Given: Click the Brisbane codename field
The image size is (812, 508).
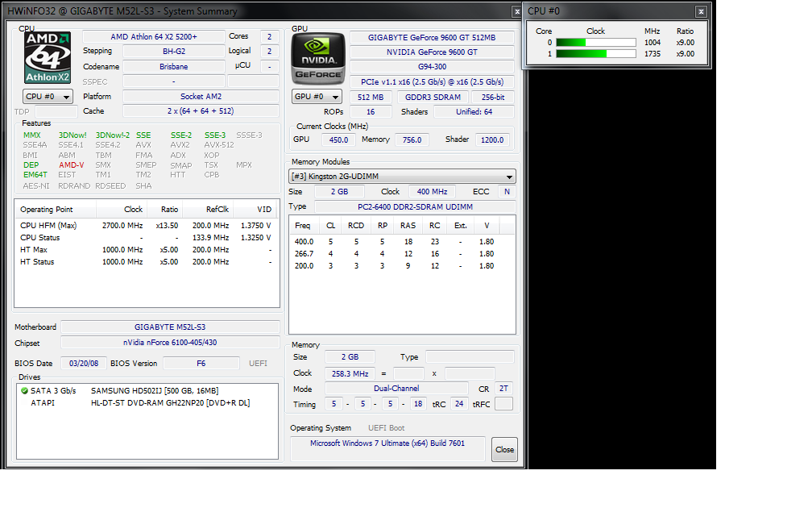Looking at the screenshot, I should (174, 67).
